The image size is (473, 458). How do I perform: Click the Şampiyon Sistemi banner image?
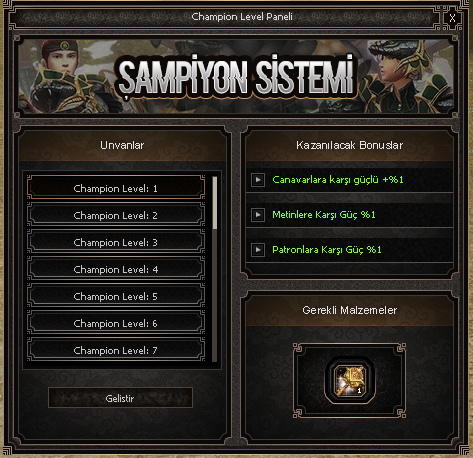[236, 76]
